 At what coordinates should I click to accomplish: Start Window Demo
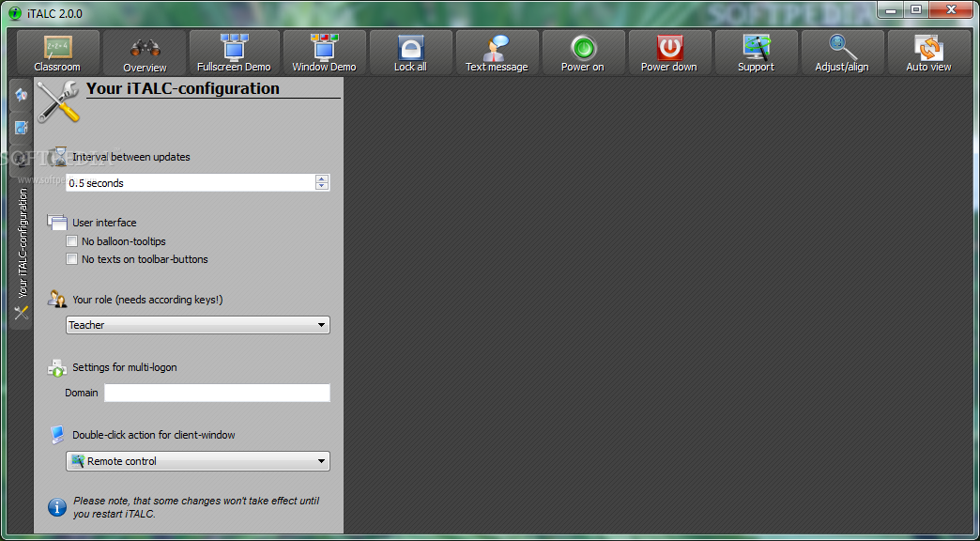(325, 54)
